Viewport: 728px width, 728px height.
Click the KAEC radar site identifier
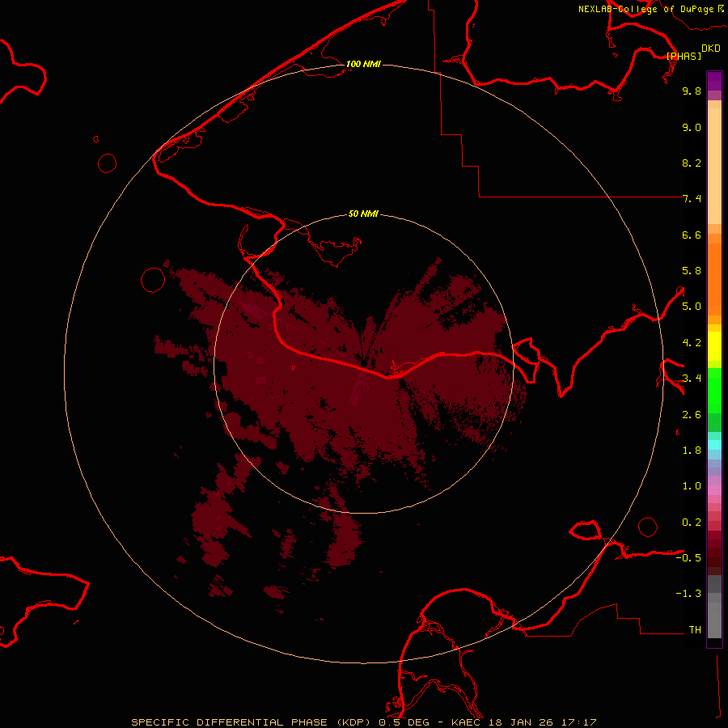coord(466,722)
